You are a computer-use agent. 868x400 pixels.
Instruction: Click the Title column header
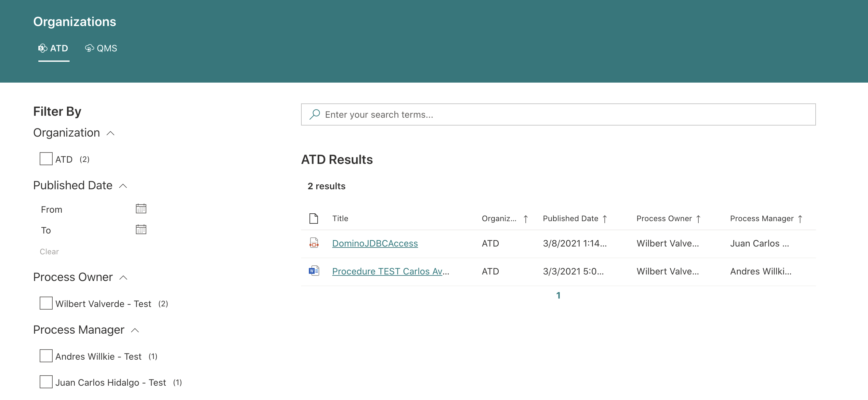[340, 218]
